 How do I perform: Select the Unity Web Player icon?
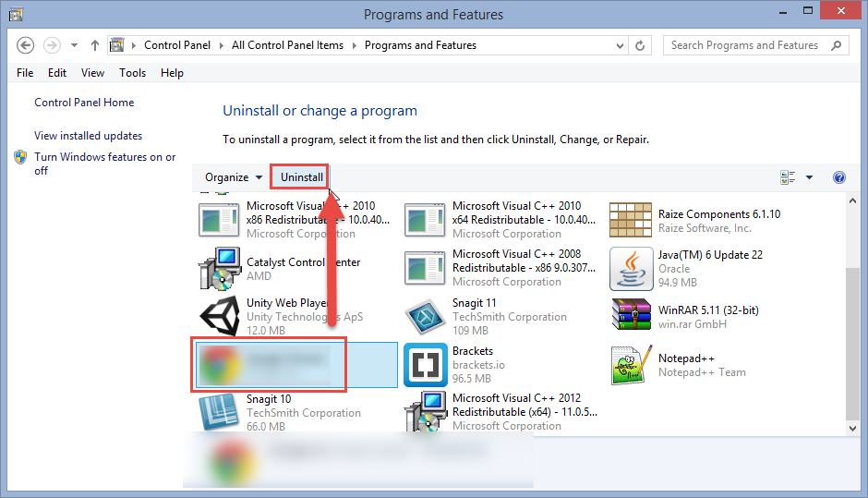click(x=220, y=317)
